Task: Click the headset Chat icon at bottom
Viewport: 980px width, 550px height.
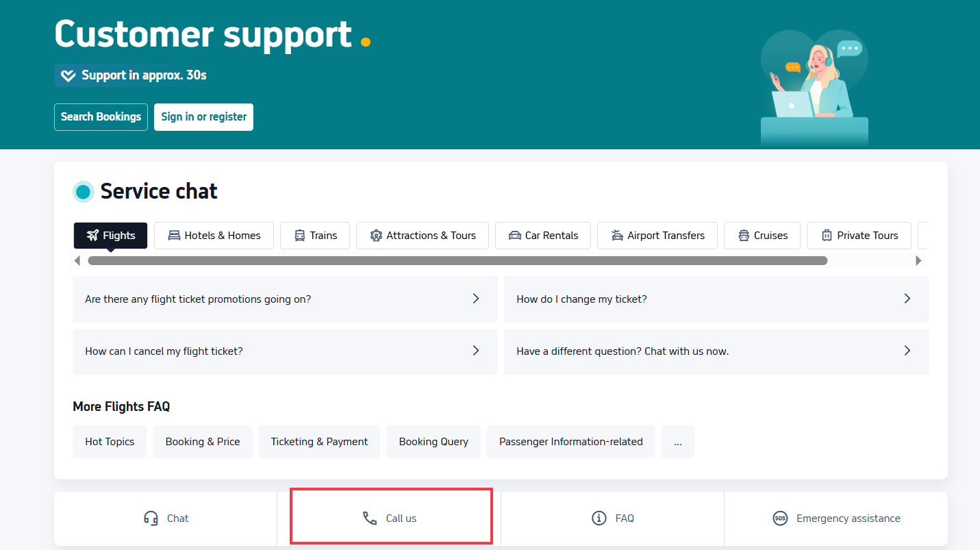Action: [149, 518]
